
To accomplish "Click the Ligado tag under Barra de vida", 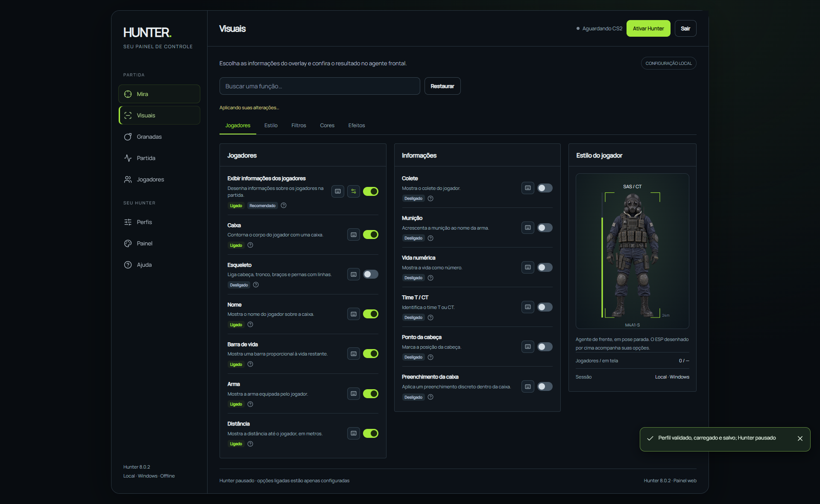I will click(x=236, y=364).
